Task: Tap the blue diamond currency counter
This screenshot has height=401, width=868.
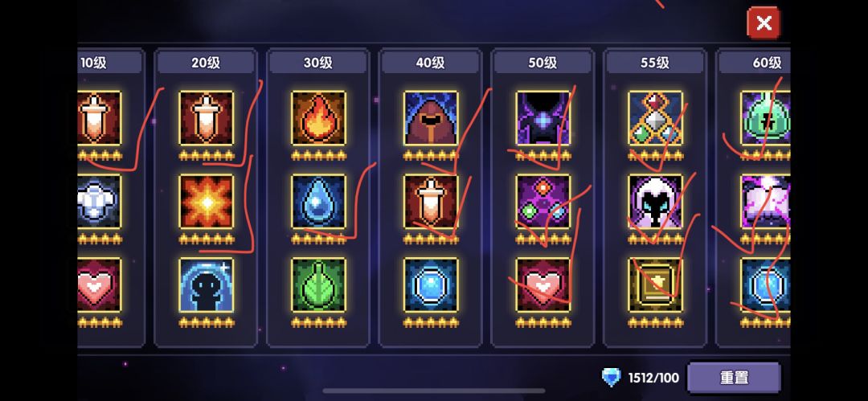Action: click(x=640, y=378)
